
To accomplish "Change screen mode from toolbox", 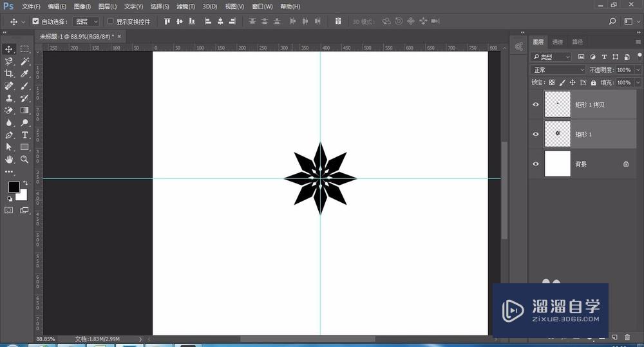I will 24,211.
